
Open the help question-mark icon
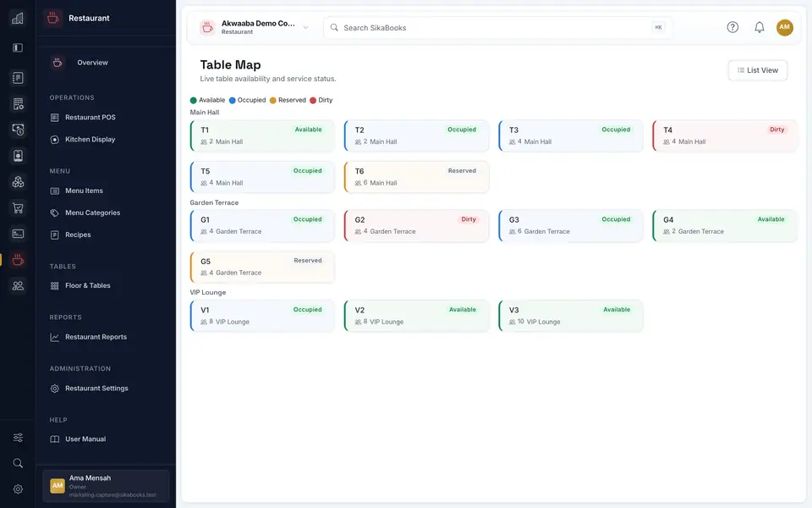click(x=732, y=27)
